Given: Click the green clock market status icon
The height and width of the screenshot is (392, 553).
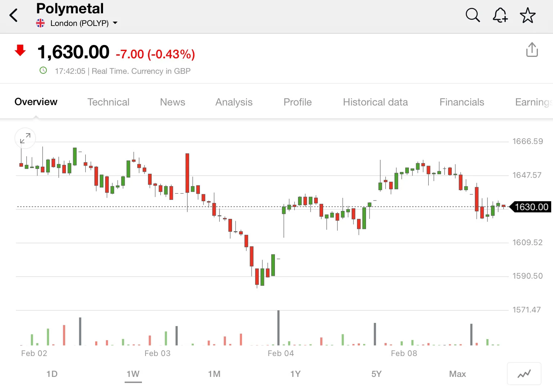Looking at the screenshot, I should pos(43,71).
